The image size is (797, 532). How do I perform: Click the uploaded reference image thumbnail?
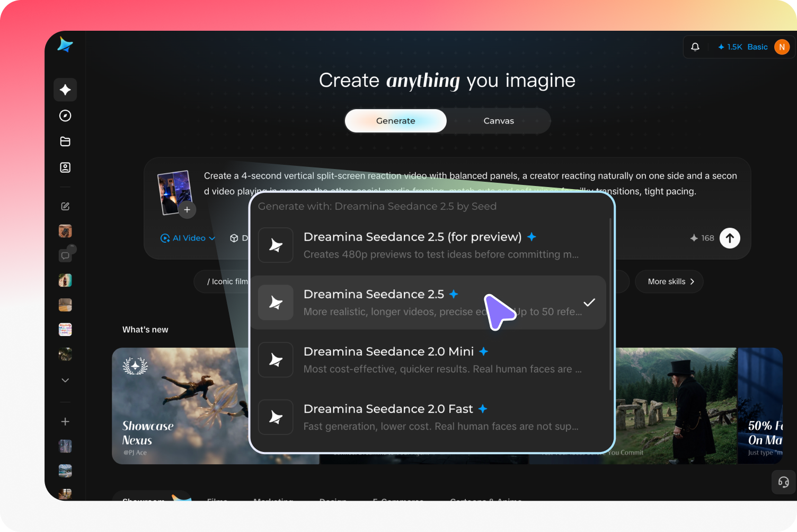point(174,192)
